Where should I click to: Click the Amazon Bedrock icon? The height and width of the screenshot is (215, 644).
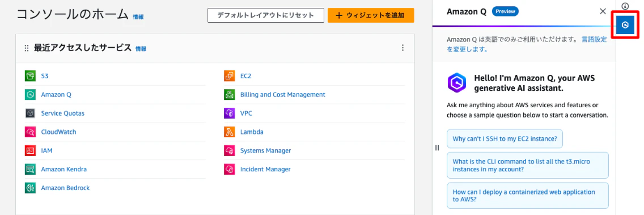tap(29, 188)
